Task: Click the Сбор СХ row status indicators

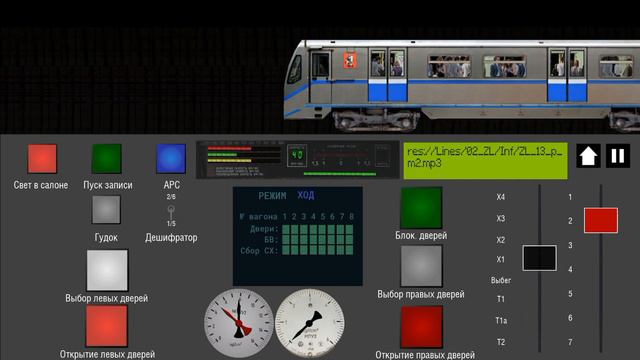Action: [x=318, y=250]
